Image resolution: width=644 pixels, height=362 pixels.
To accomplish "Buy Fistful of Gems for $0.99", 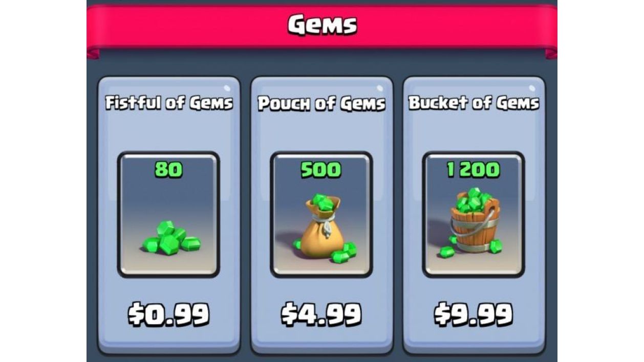I will [x=168, y=314].
